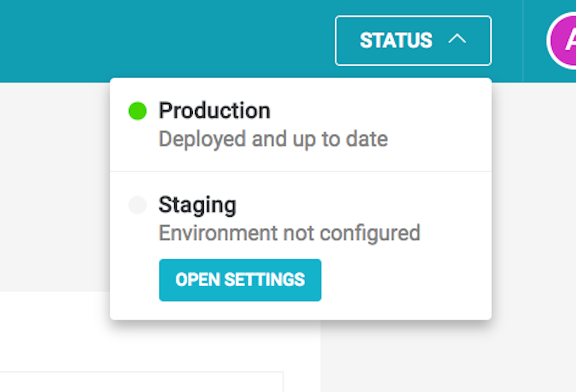Click the gray Staging status indicator dot
Viewport: 576px width, 392px height.
(138, 205)
